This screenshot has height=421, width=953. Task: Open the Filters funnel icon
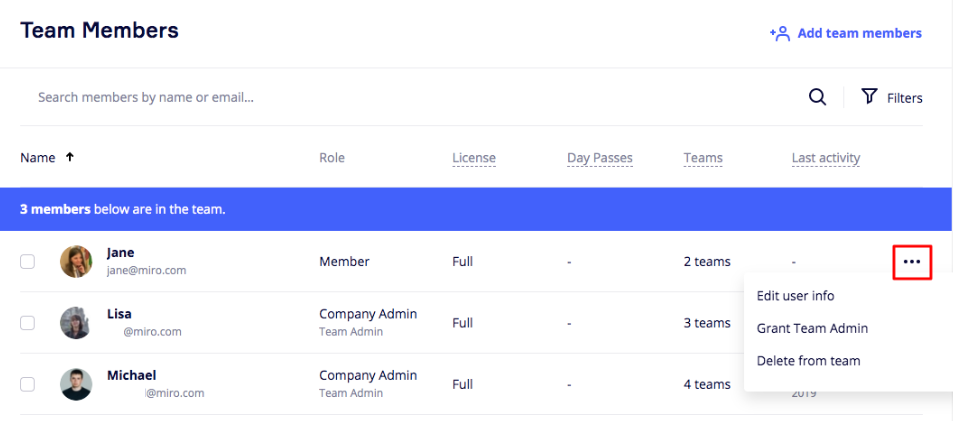(869, 97)
